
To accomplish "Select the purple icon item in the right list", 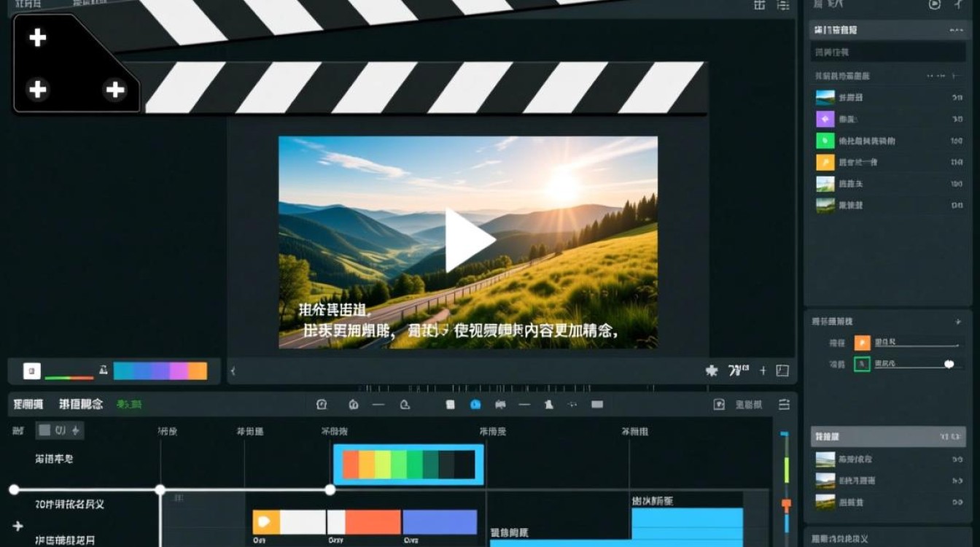I will (825, 119).
